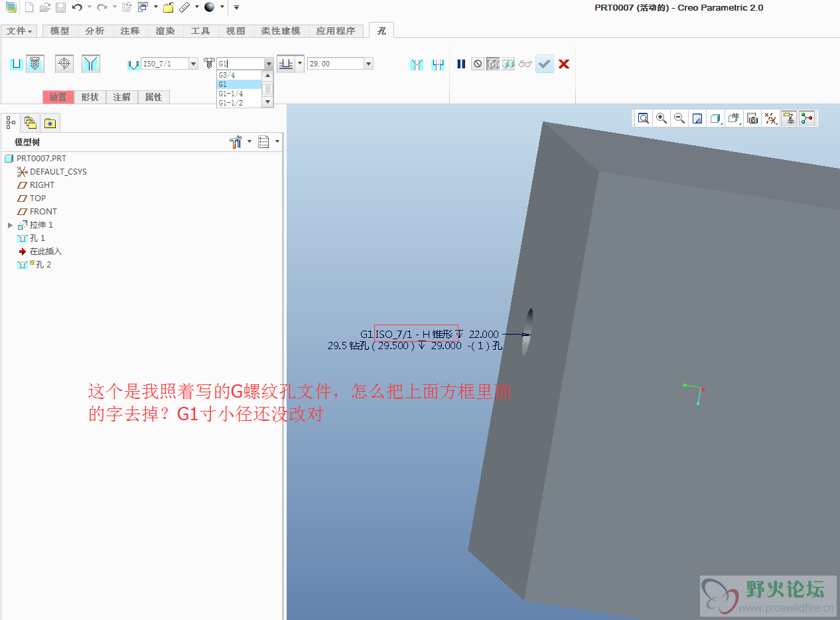Cancel the hole feature with the red X

[564, 64]
